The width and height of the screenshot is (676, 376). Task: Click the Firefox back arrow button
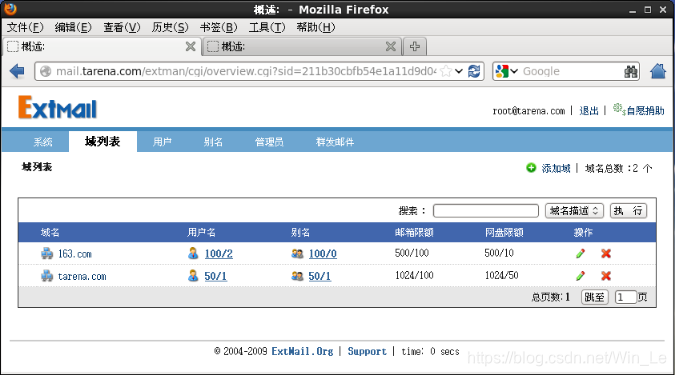[x=17, y=71]
